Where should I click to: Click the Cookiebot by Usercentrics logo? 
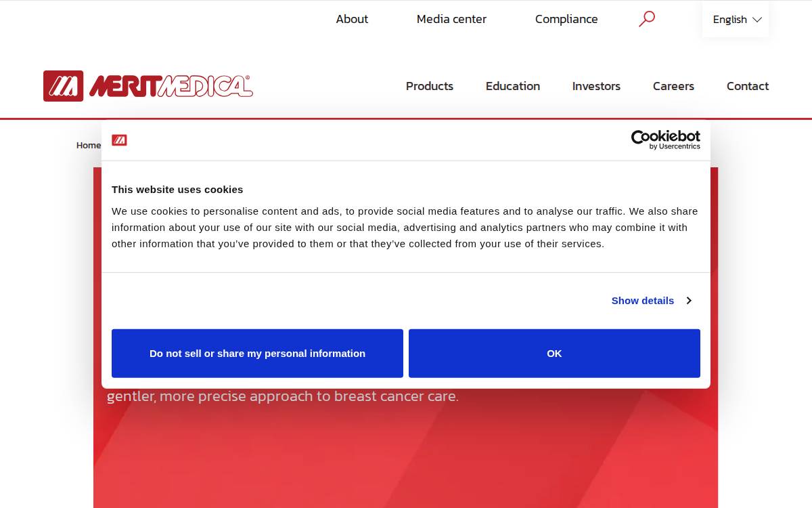666,140
